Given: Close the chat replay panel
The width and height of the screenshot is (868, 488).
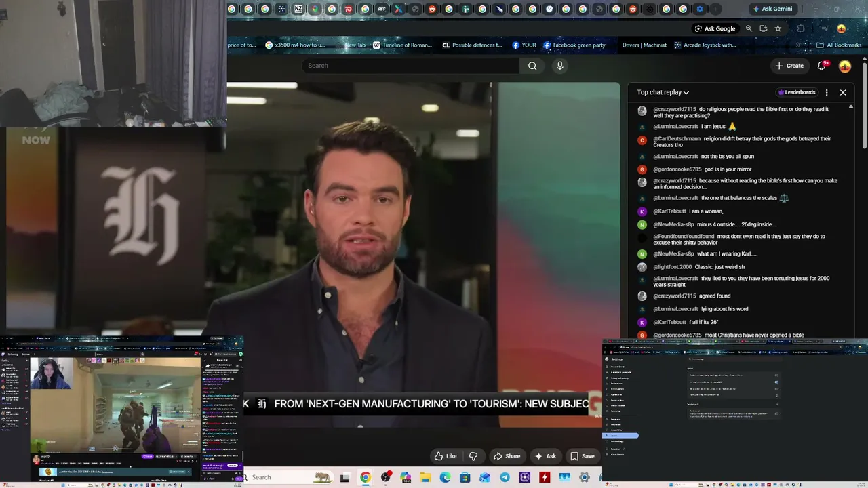Looking at the screenshot, I should point(843,92).
